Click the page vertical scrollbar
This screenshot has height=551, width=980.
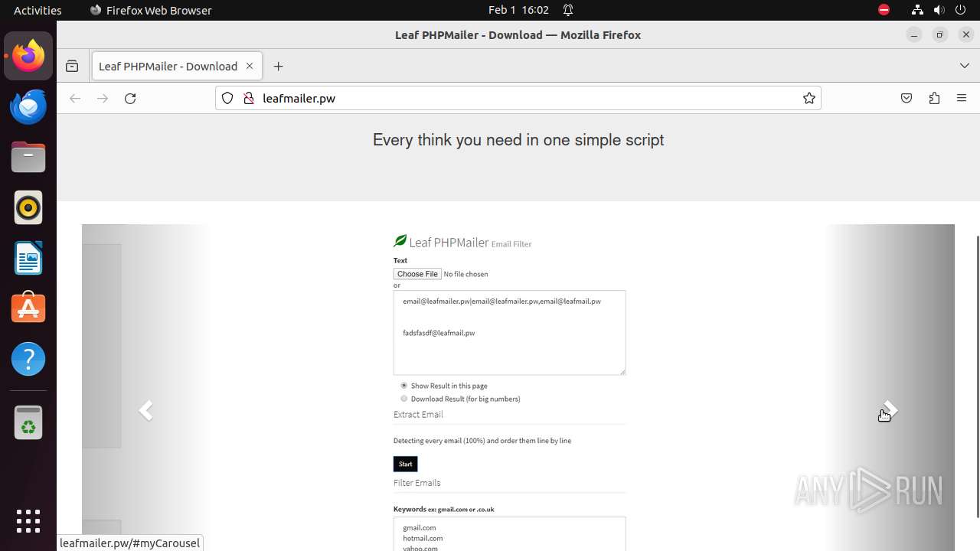click(977, 376)
